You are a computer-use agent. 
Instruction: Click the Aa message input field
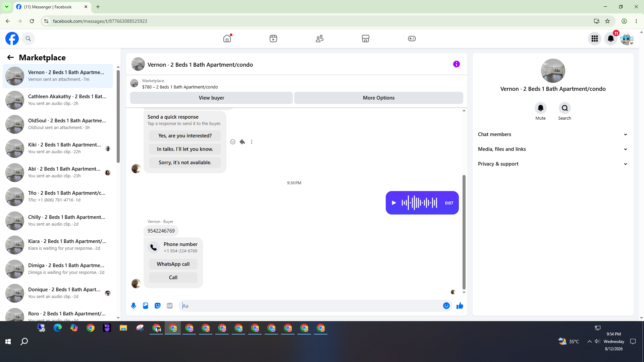click(310, 306)
